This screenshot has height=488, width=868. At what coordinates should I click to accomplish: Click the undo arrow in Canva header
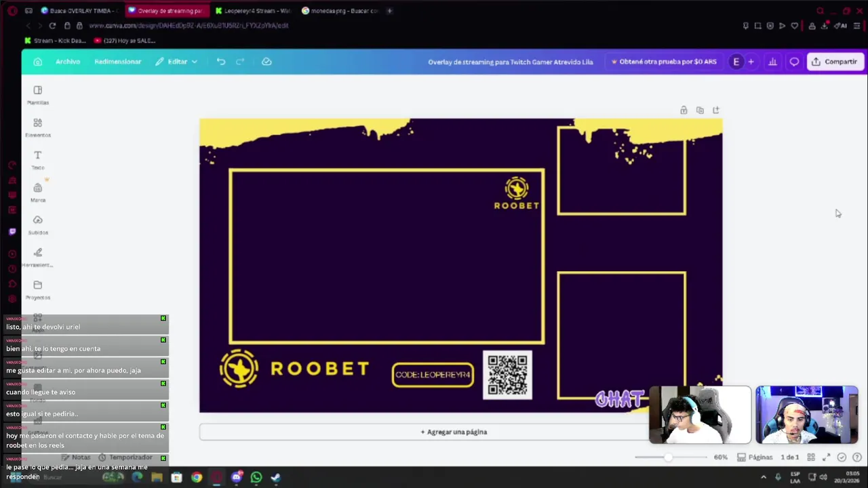coord(221,62)
